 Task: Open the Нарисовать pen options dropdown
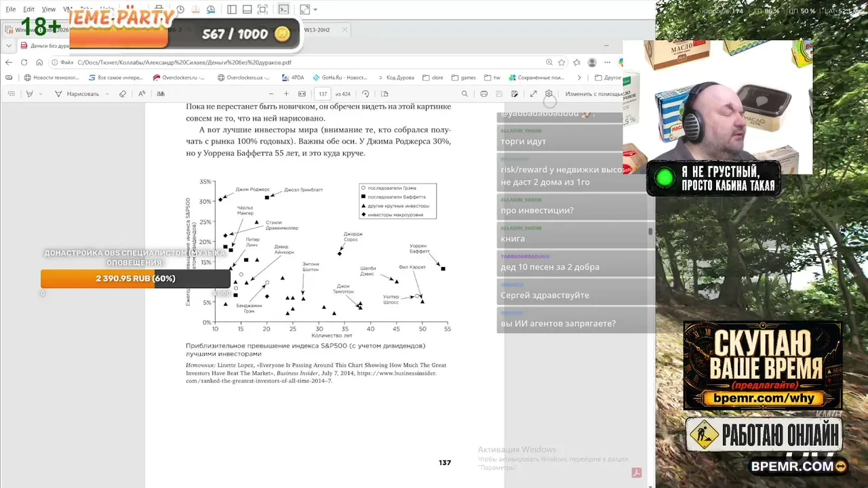108,94
